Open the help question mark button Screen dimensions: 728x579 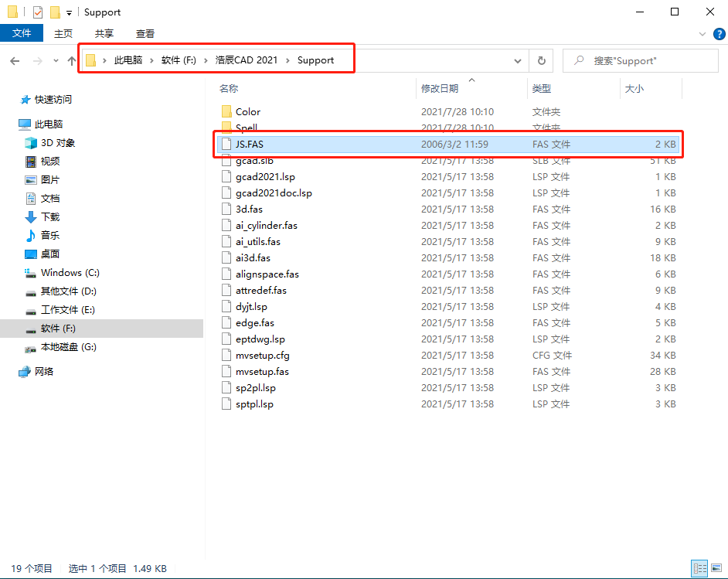[x=718, y=34]
